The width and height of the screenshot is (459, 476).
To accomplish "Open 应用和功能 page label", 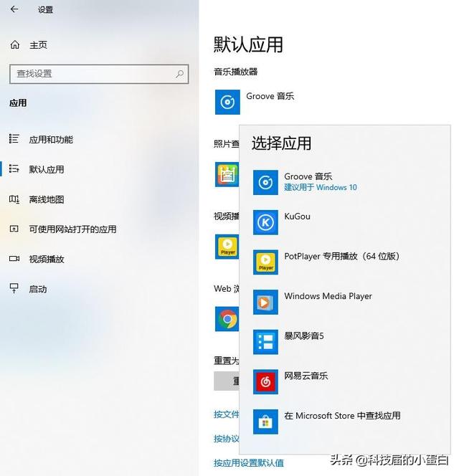I will [51, 139].
